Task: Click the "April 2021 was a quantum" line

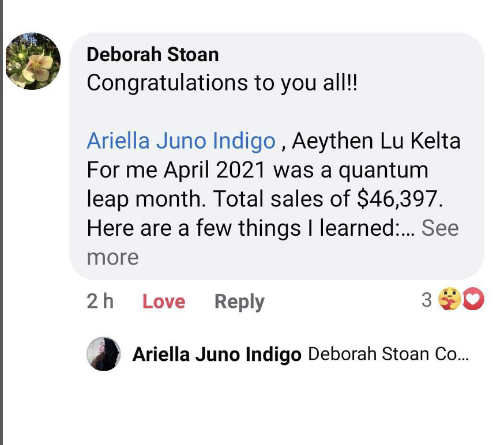Action: pyautogui.click(x=296, y=170)
